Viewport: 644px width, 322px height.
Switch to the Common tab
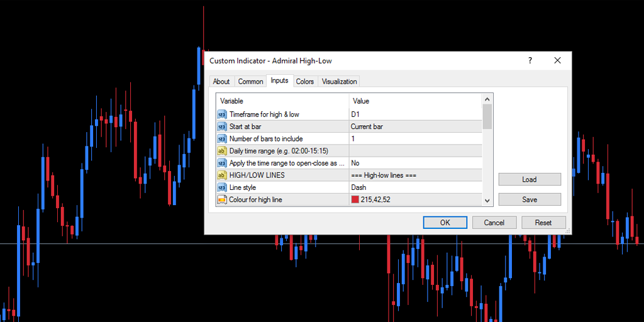point(250,81)
